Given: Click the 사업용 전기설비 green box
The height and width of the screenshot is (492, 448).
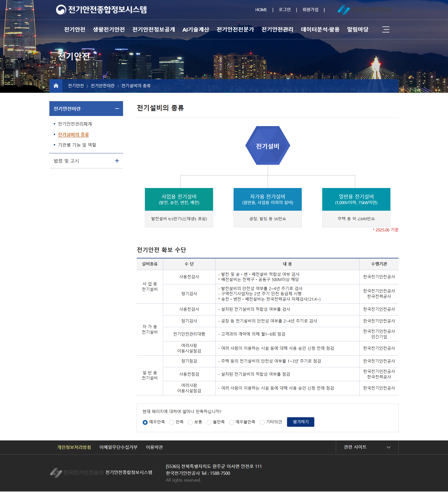Looking at the screenshot, I should [179, 199].
